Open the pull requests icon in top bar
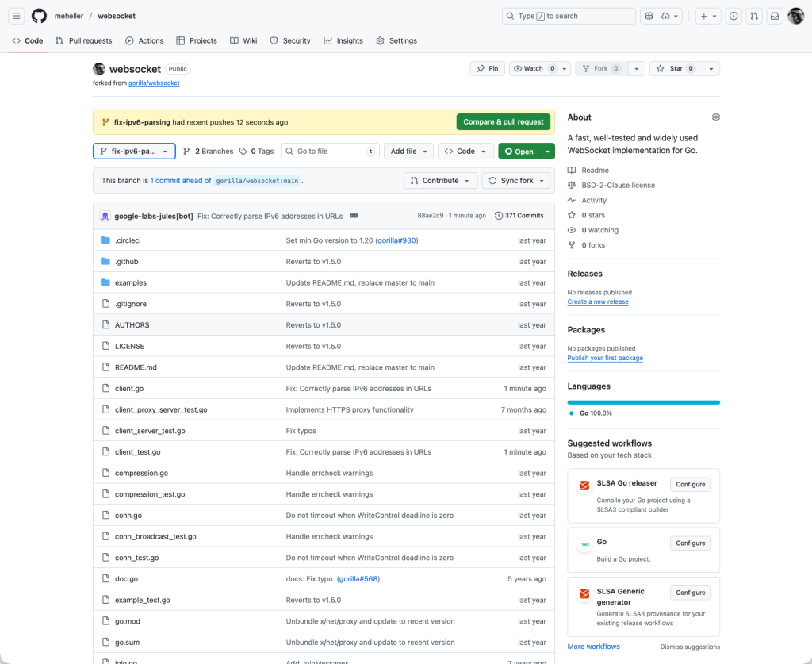This screenshot has width=812, height=664. tap(754, 16)
